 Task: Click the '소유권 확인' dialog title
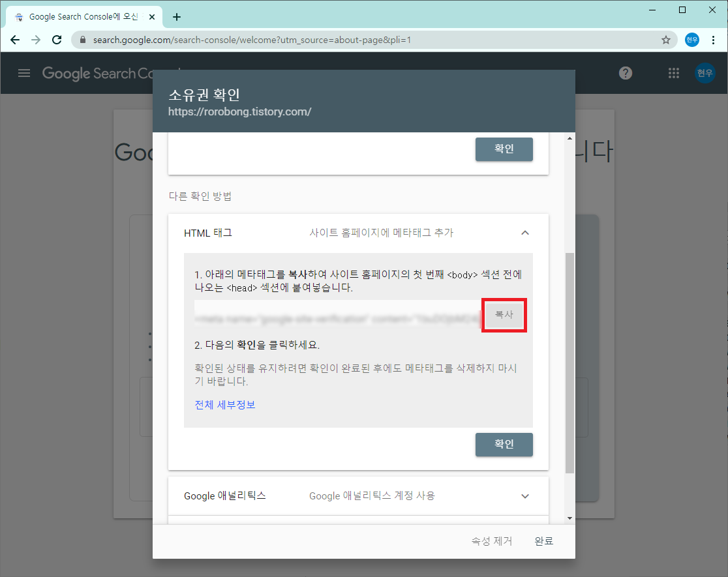204,95
